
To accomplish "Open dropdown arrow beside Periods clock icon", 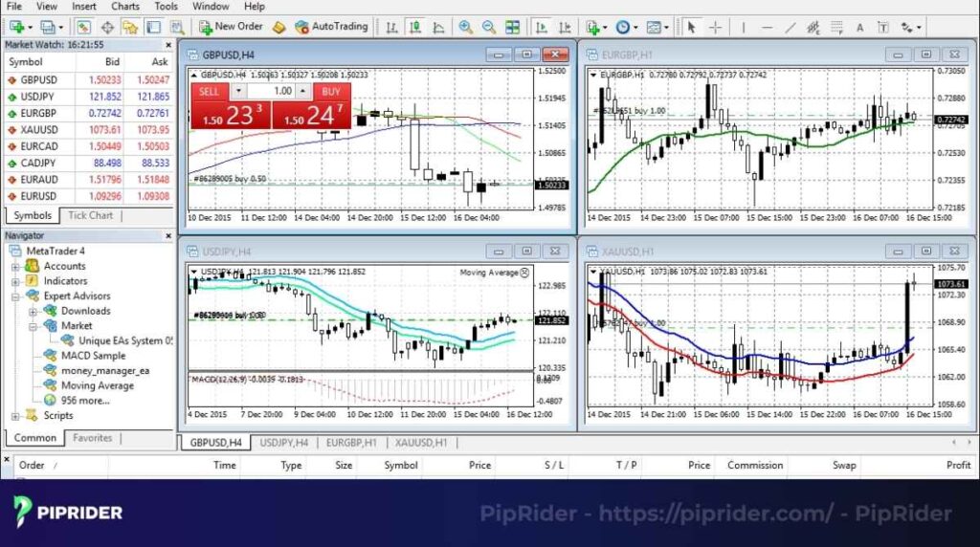I will tap(635, 28).
